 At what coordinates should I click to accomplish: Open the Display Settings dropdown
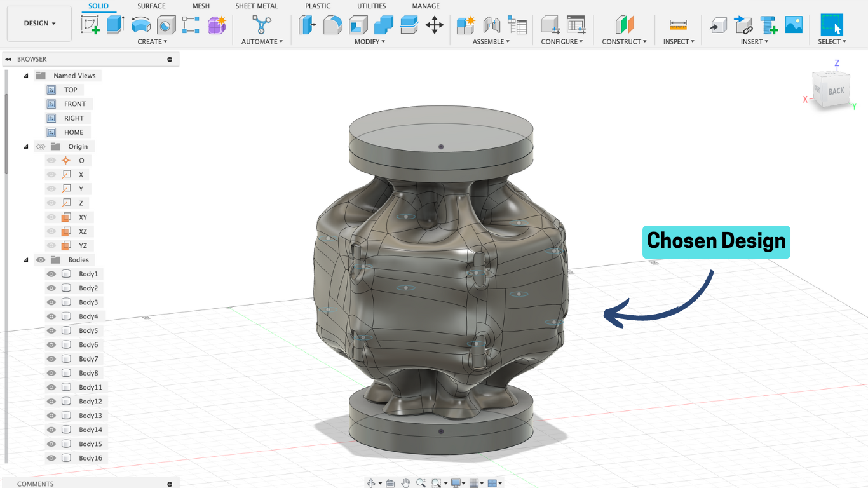coord(456,483)
